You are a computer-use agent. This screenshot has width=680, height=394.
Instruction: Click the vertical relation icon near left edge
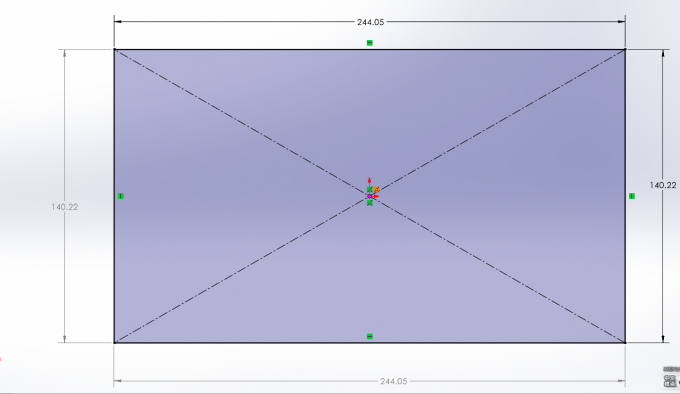[121, 196]
